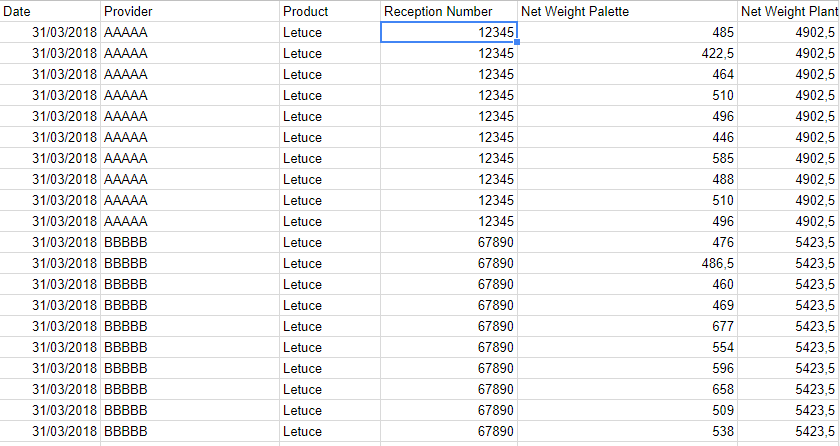Select the cell with value 585

click(627, 159)
